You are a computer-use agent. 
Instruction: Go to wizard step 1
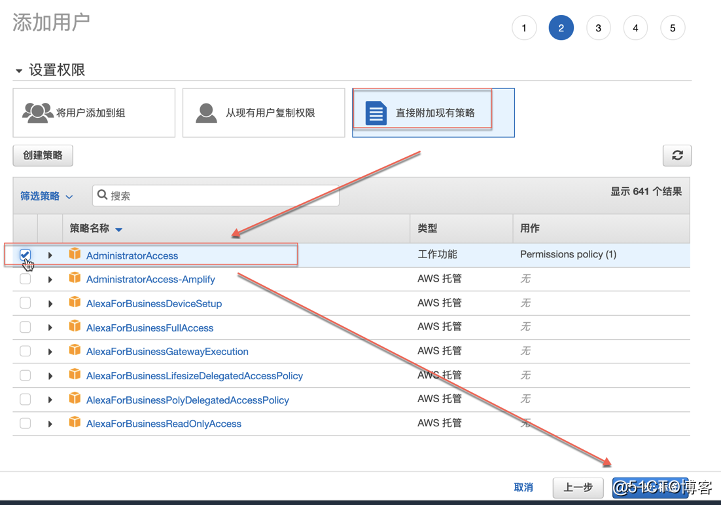coord(524,28)
